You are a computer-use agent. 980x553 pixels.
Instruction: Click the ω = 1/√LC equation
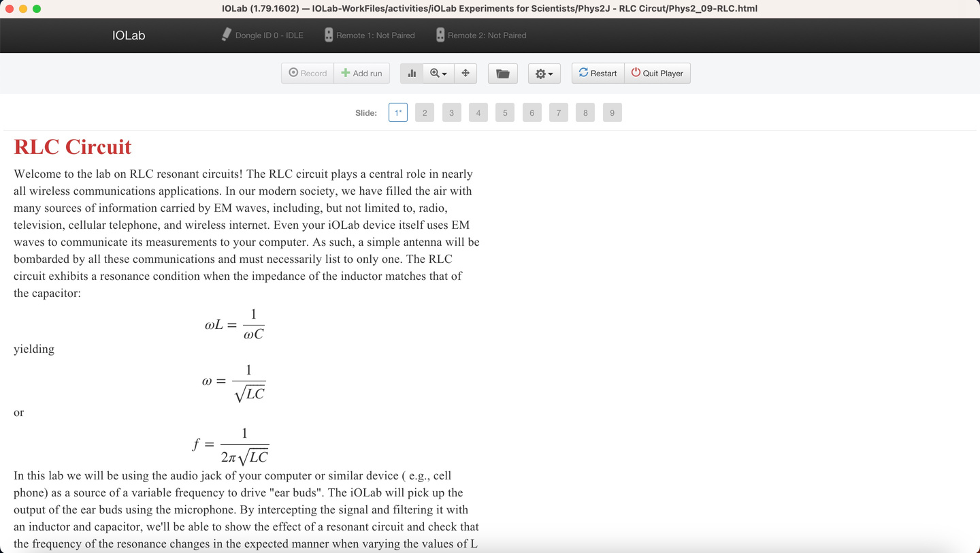tap(233, 383)
